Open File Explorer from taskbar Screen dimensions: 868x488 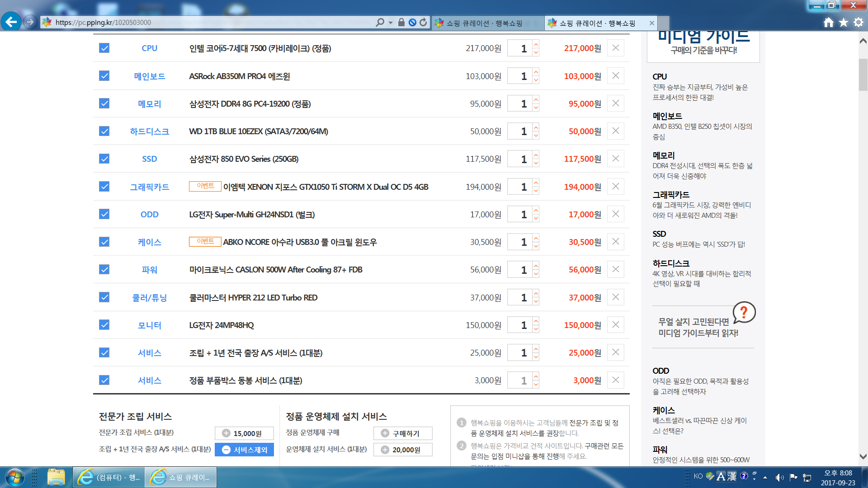click(x=56, y=477)
